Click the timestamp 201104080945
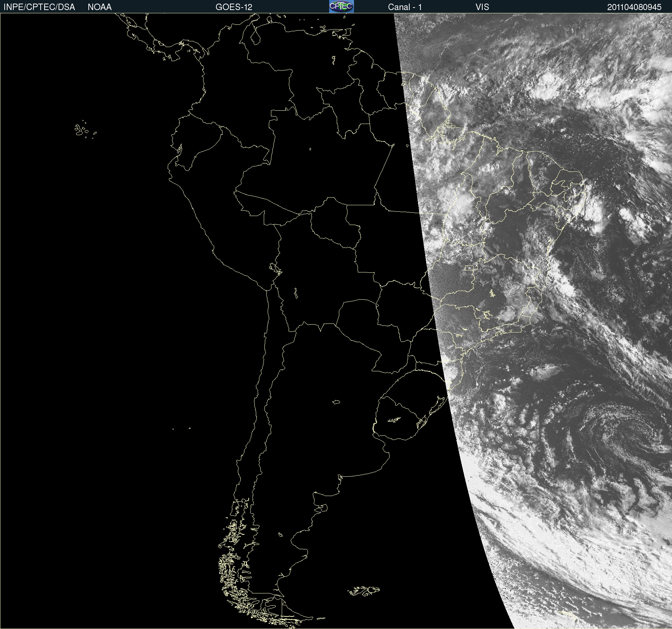The width and height of the screenshot is (672, 629). 634,7
